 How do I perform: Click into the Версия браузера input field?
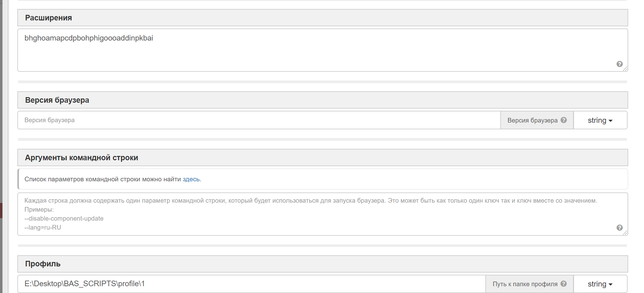click(x=248, y=120)
